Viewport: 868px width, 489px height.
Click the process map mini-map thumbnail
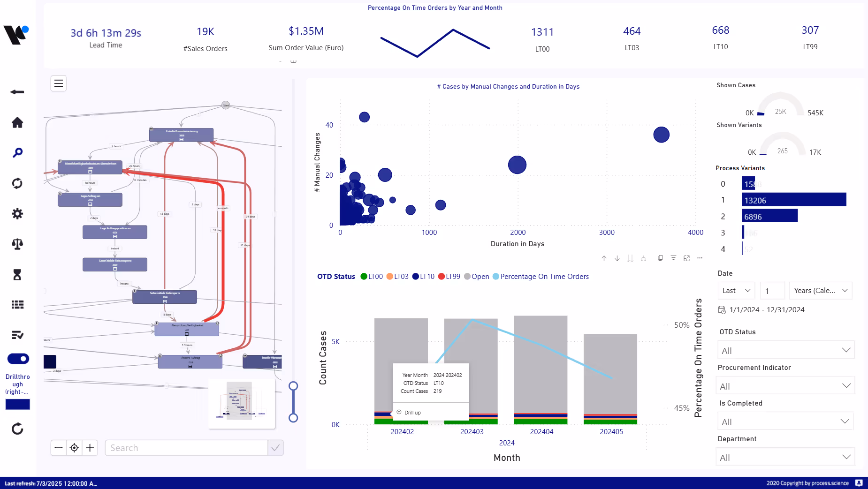point(242,402)
